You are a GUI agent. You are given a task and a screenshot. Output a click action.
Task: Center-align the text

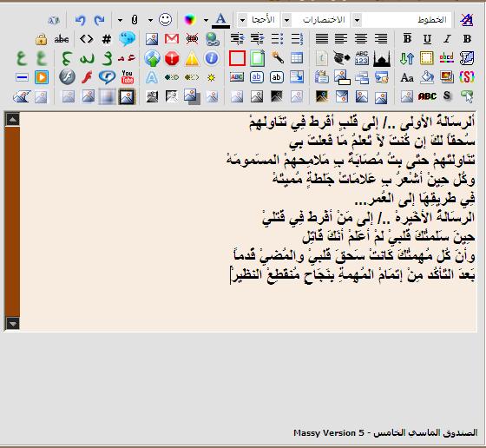click(361, 39)
